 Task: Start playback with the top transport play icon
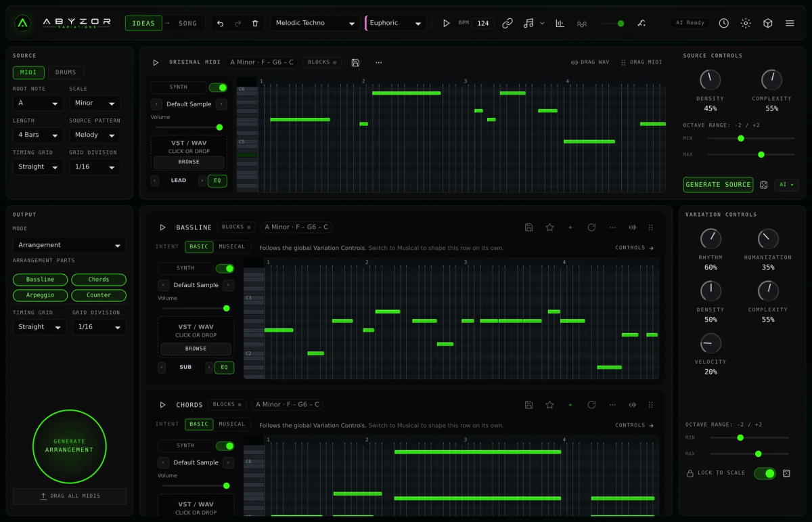coord(446,23)
